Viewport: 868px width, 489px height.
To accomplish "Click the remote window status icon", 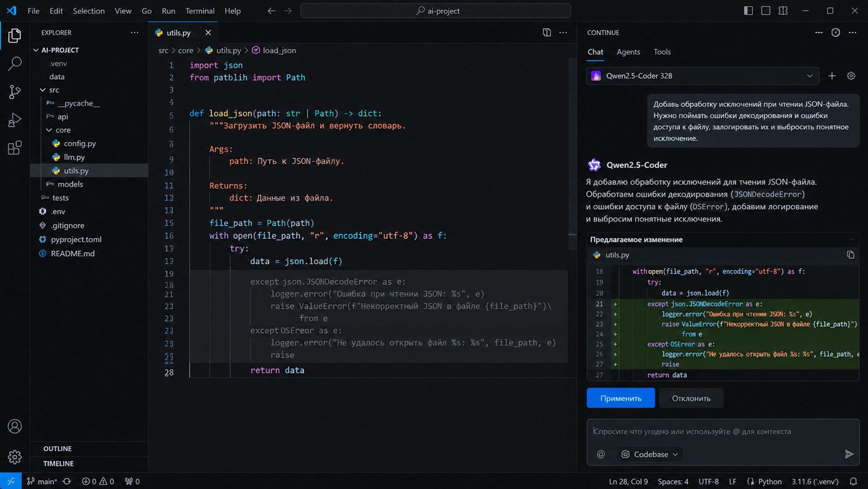I will point(11,481).
